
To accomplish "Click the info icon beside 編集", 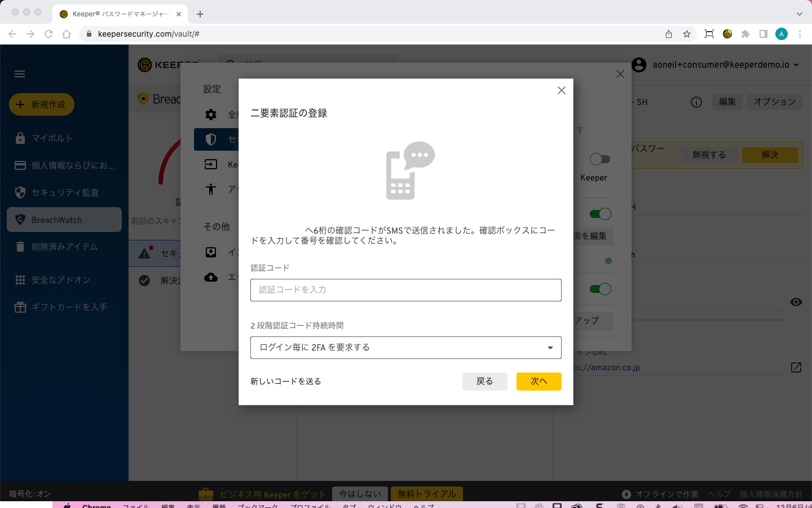I will pos(696,102).
